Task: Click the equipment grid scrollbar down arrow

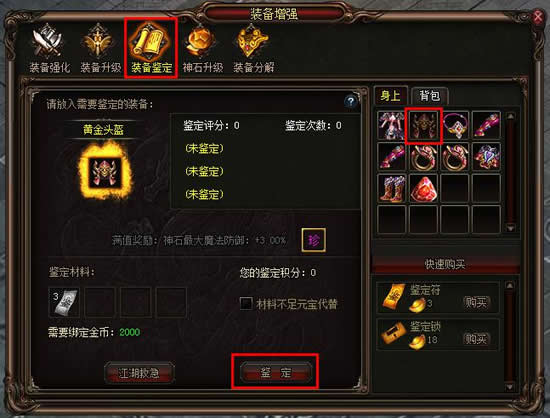Action: click(511, 228)
